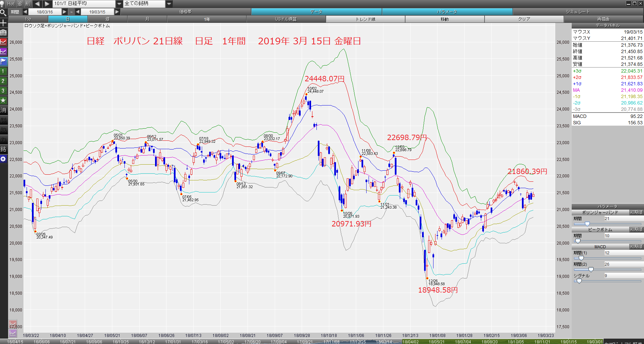Click the 取 sidebar button
The height and width of the screenshot is (344, 644).
tap(3, 130)
